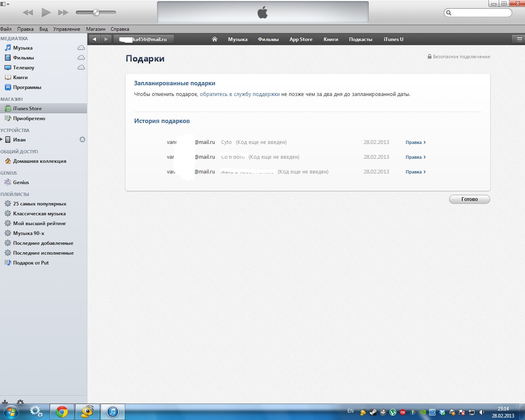Open the yellow ant app in the taskbar

(87, 412)
